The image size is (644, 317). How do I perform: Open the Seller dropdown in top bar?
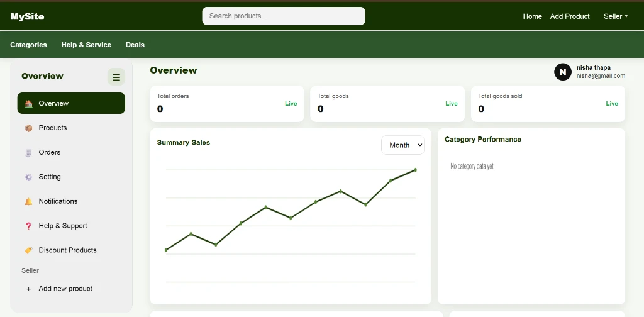coord(616,16)
